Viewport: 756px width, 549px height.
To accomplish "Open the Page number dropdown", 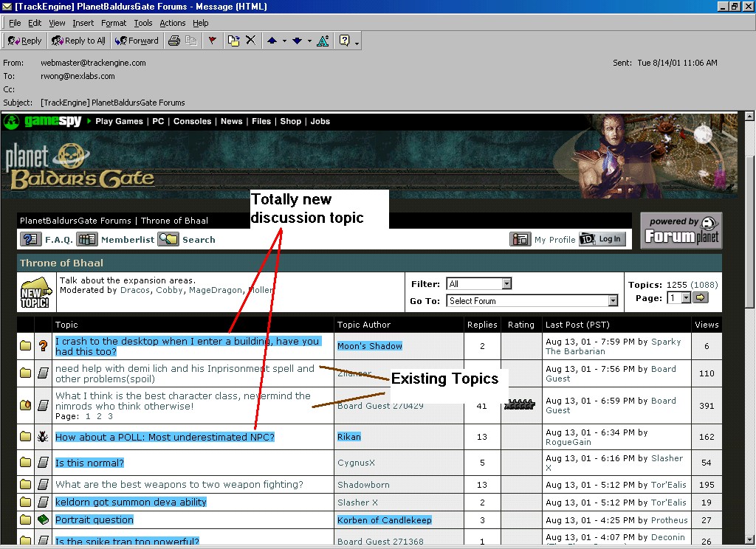I will pos(679,298).
